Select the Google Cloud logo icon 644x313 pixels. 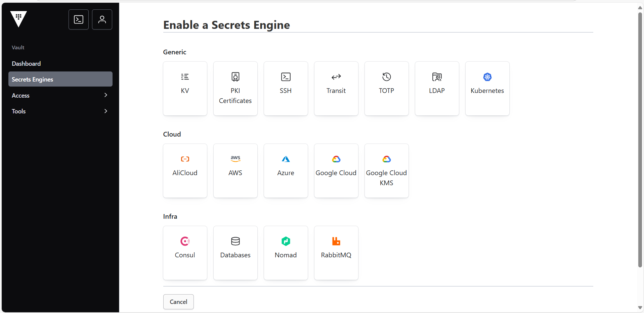(336, 159)
